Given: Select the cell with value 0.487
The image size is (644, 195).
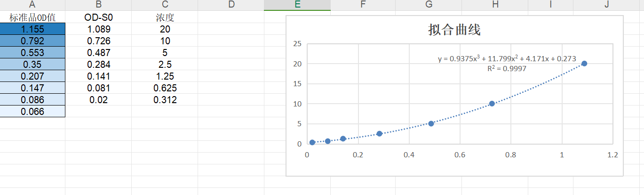Looking at the screenshot, I should [98, 53].
